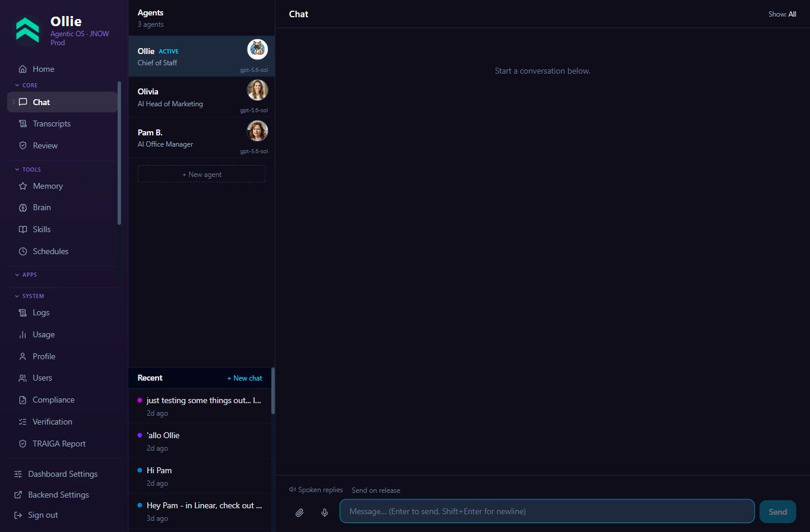
Task: Attach a file with the paperclip icon
Action: (300, 512)
